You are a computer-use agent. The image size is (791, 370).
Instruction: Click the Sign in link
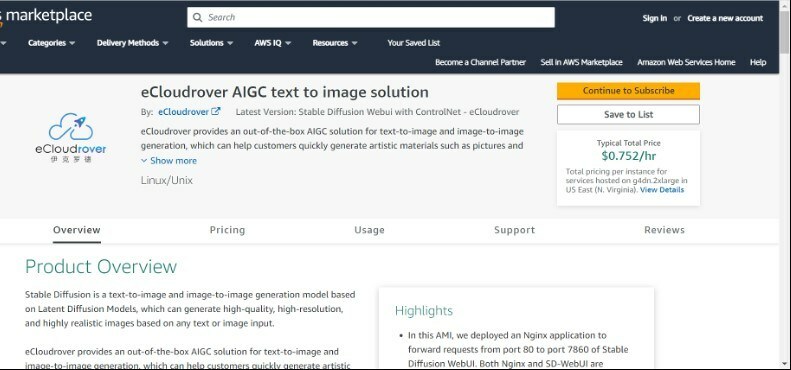click(x=655, y=18)
